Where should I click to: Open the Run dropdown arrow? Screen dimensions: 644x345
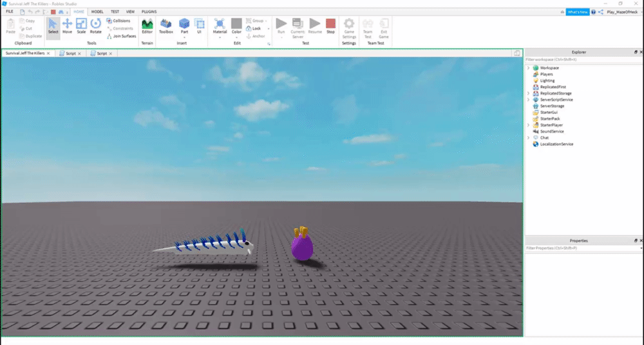click(x=281, y=37)
